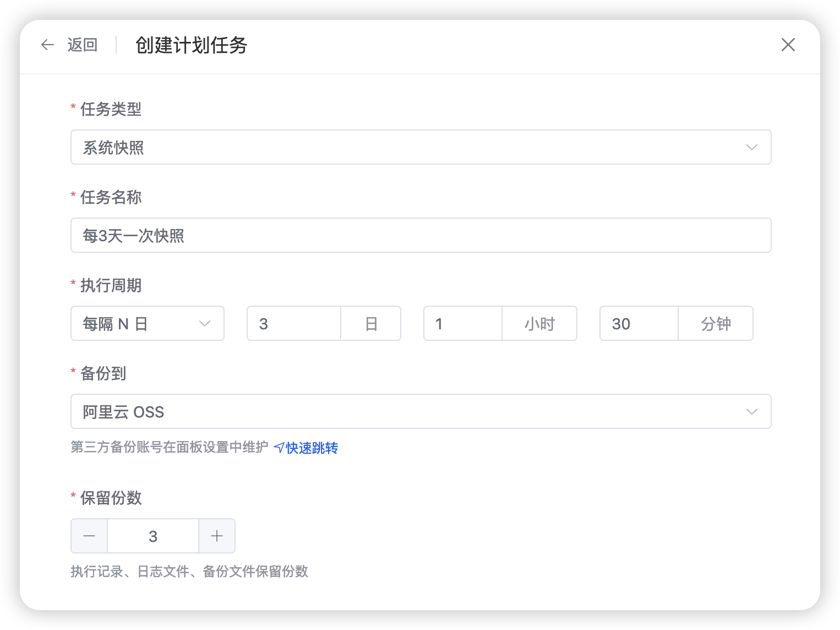Click the 返回 text label
The width and height of the screenshot is (840, 630).
[x=83, y=45]
